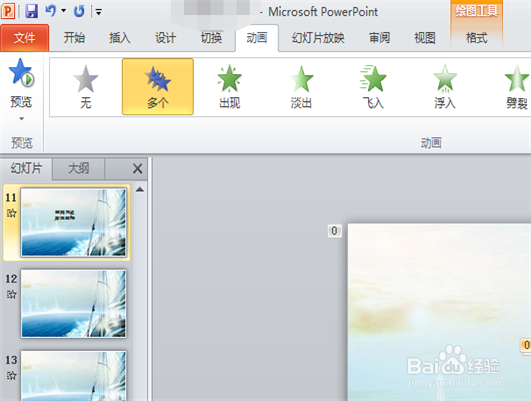Image resolution: width=531 pixels, height=401 pixels.
Task: Click the 预览 preview animation star icon
Action: coord(21,72)
